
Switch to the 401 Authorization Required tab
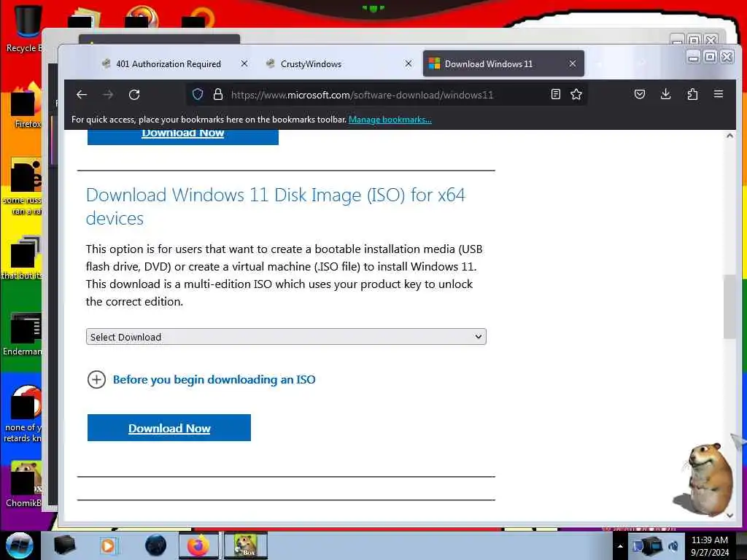tap(169, 64)
